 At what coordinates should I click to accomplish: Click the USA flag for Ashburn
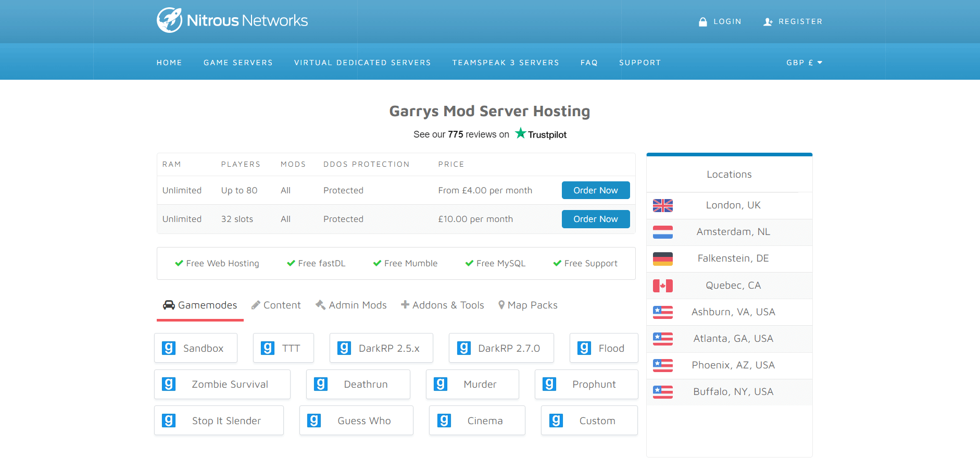pos(663,312)
